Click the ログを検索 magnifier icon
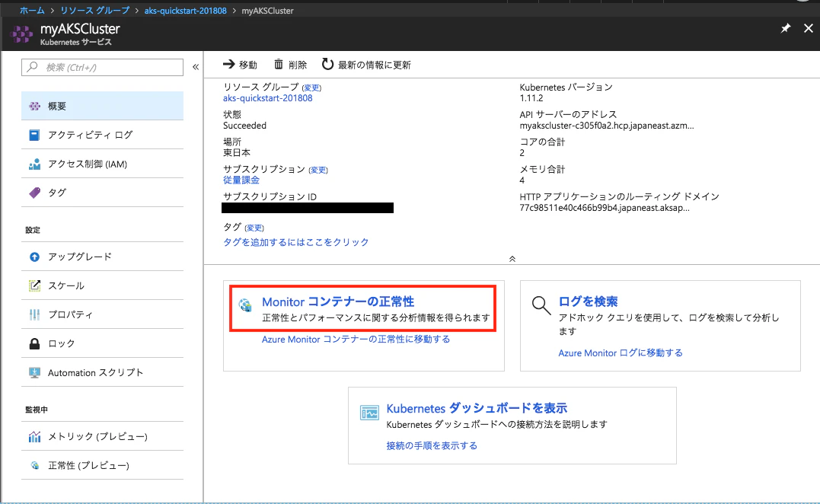The image size is (820, 504). [541, 305]
